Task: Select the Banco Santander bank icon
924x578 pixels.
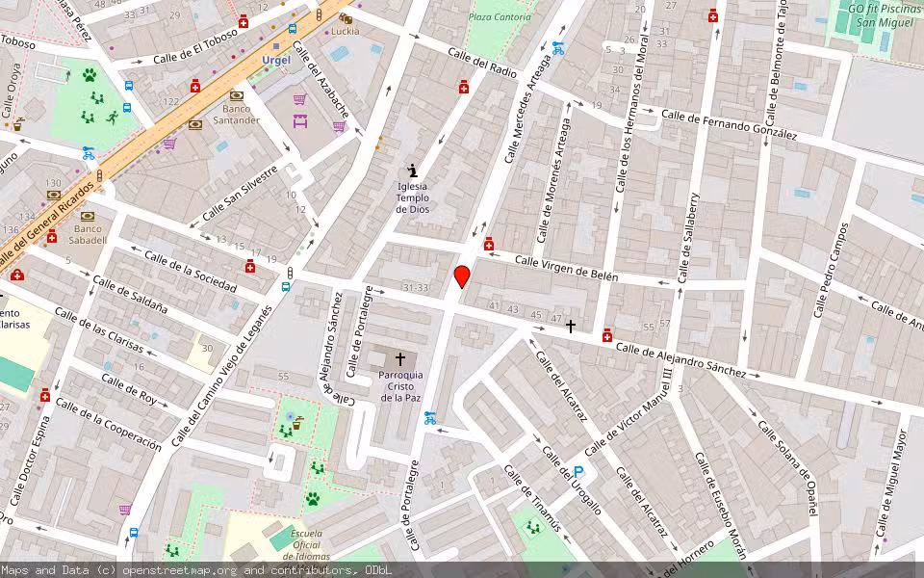Action: pos(237,95)
